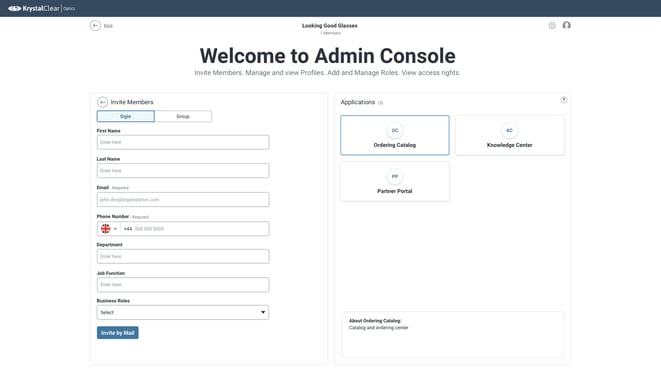Click the Applications panel heading
Viewport: 661px width, 372px height.
tap(358, 102)
